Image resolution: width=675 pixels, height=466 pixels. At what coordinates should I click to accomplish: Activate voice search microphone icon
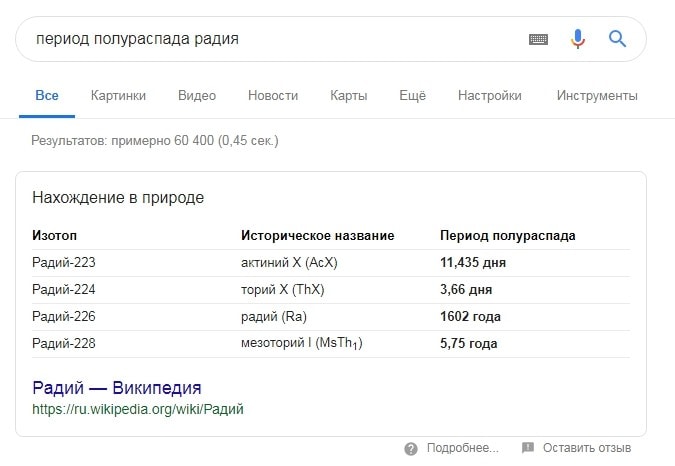[578, 39]
